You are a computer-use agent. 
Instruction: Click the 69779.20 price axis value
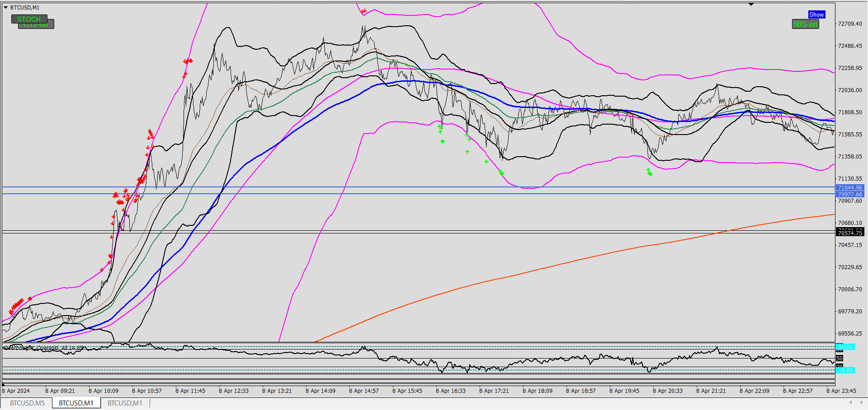(x=850, y=311)
